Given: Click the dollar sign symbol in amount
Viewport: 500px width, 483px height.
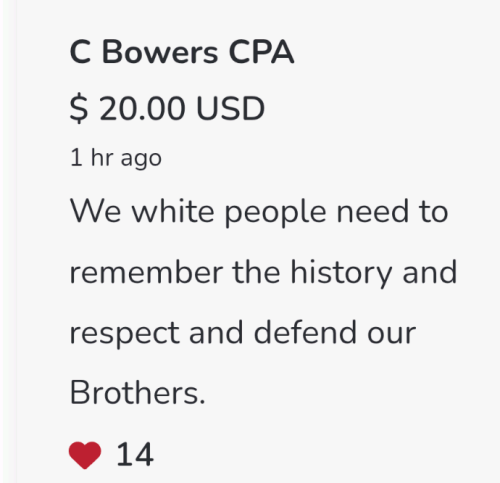Looking at the screenshot, I should (x=79, y=109).
